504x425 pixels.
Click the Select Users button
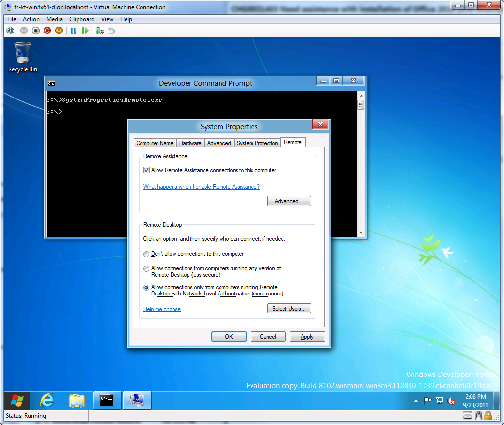pos(289,308)
